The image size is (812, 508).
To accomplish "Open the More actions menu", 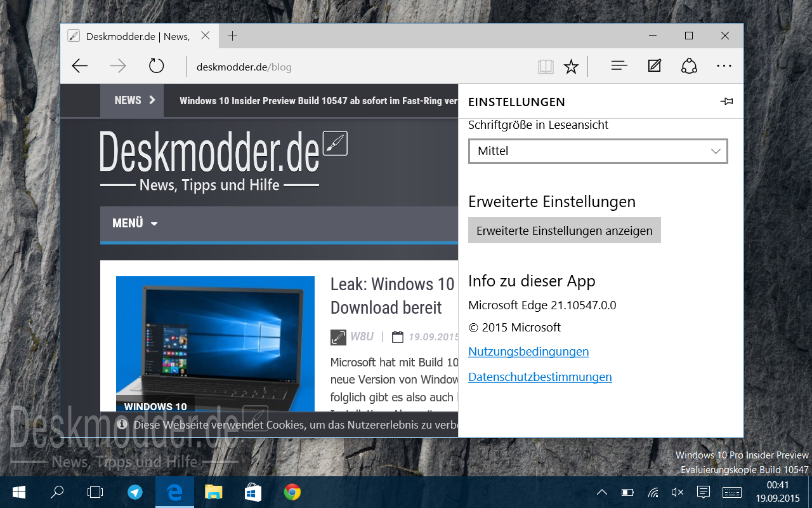I will 724,65.
